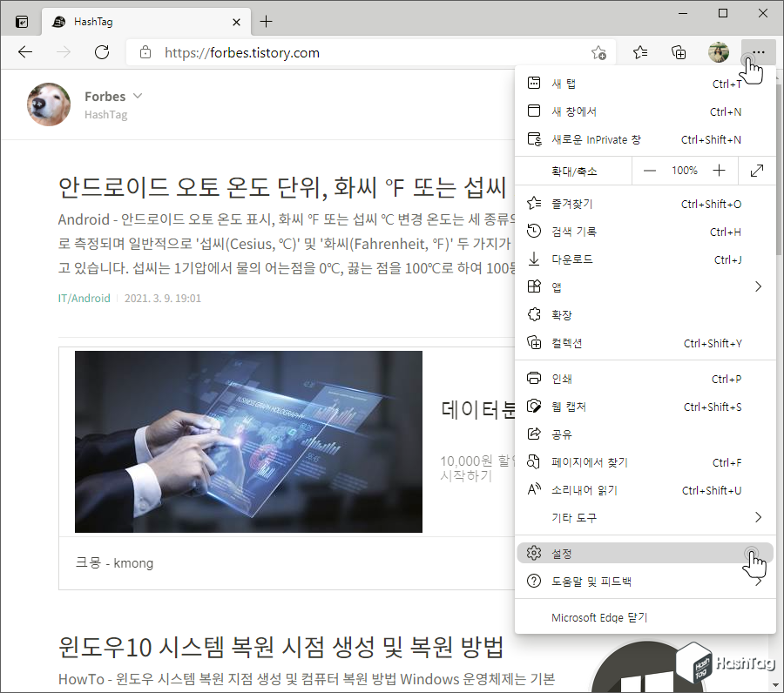Increase zoom with the plus control

719,171
